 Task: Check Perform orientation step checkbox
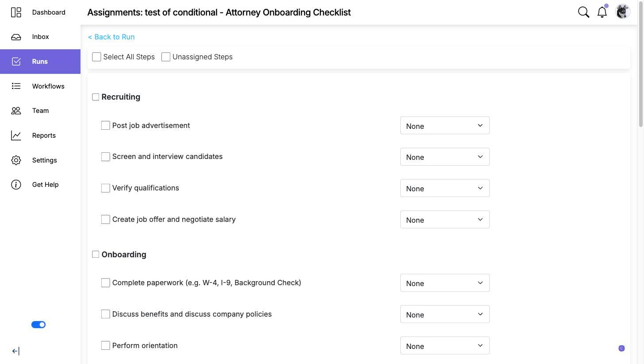[x=106, y=345]
